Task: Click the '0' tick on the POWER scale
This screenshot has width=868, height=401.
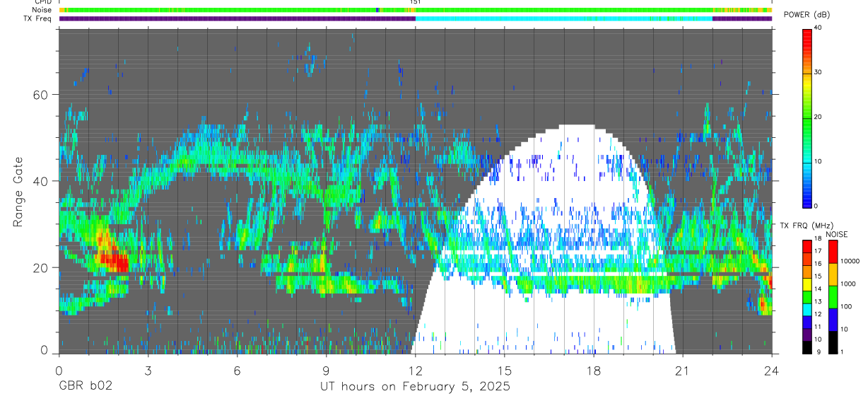Action: (x=817, y=206)
